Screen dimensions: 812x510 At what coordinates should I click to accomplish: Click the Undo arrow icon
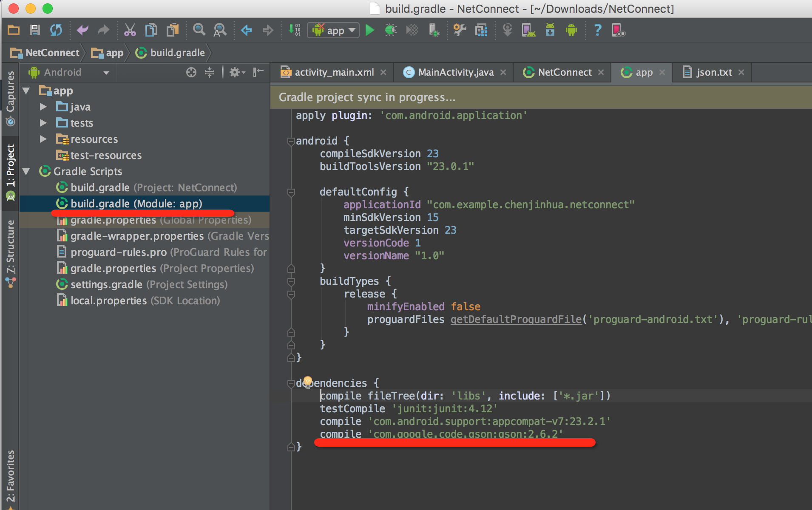tap(82, 30)
